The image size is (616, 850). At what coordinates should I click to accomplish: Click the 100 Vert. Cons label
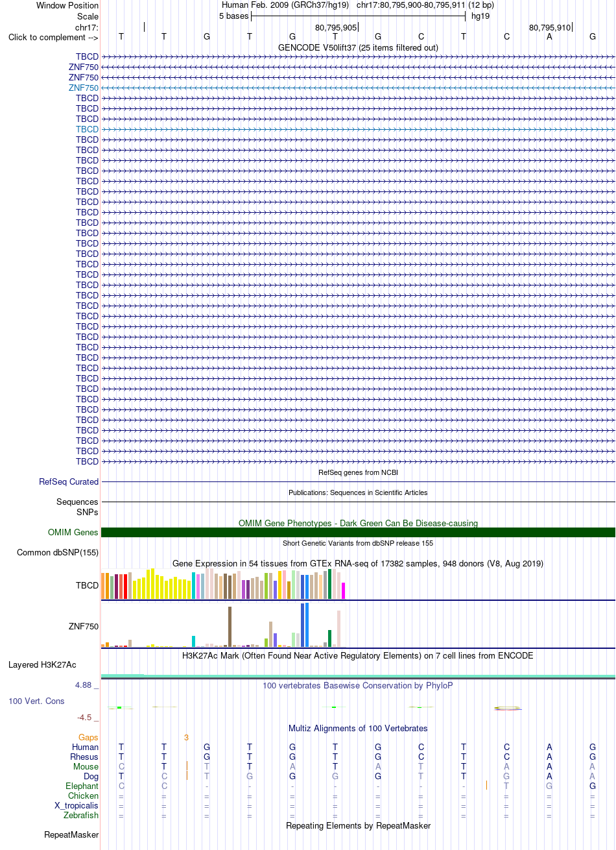[37, 701]
